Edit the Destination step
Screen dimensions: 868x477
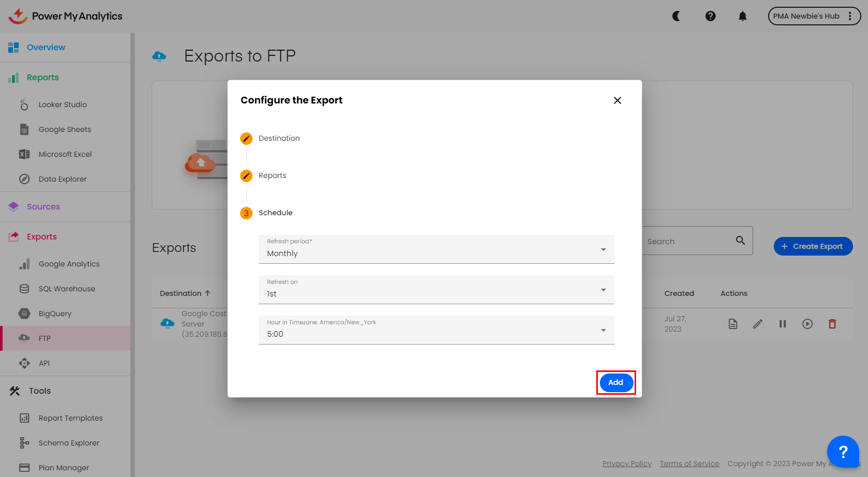pos(246,139)
